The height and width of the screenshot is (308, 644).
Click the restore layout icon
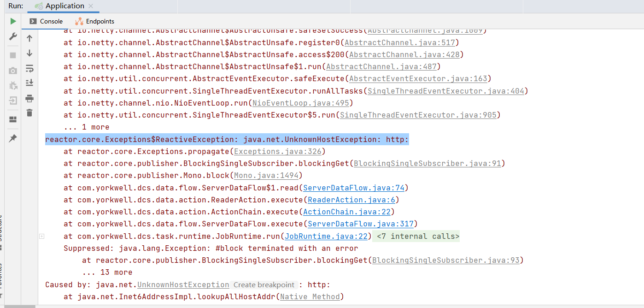pos(13,120)
